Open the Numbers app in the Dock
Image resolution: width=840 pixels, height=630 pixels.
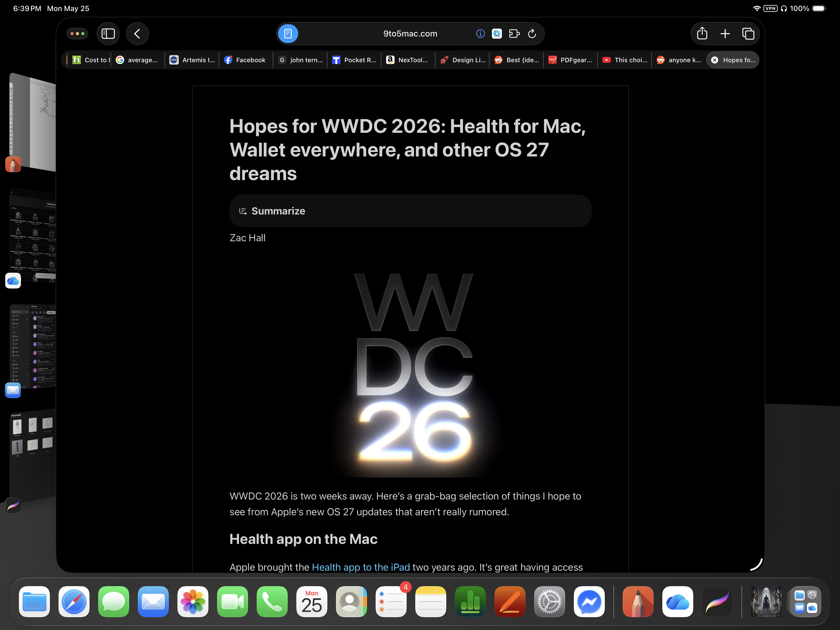[x=470, y=602]
